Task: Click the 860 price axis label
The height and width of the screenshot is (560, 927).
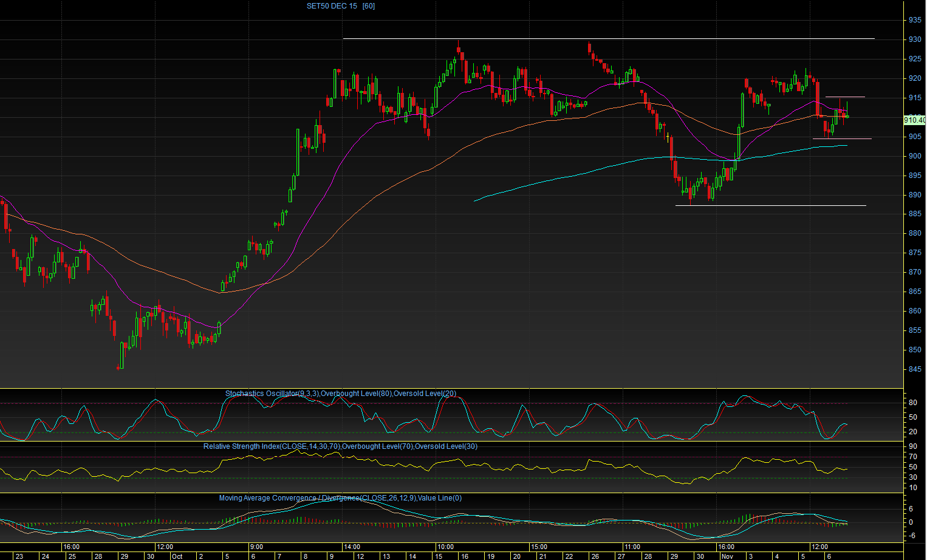Action: [x=915, y=311]
